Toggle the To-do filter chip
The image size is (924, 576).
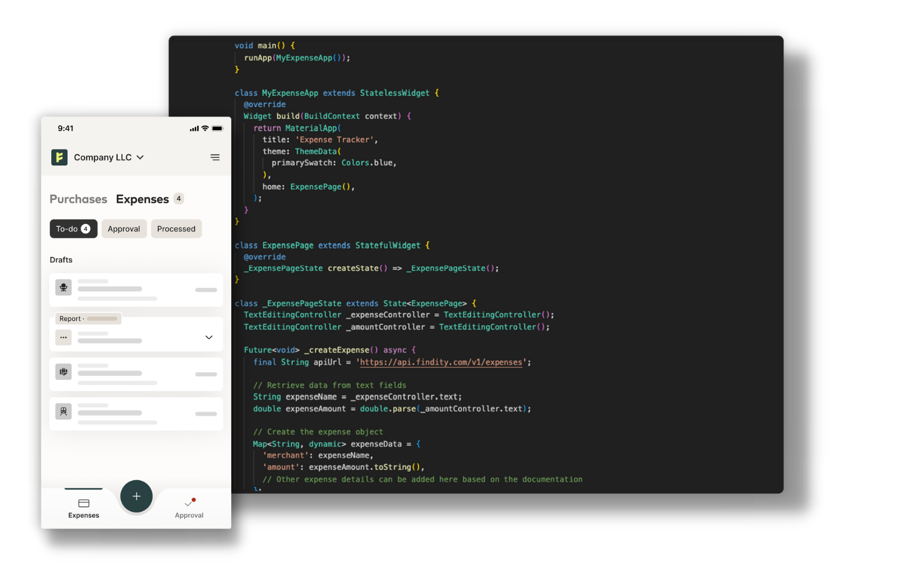(x=73, y=228)
